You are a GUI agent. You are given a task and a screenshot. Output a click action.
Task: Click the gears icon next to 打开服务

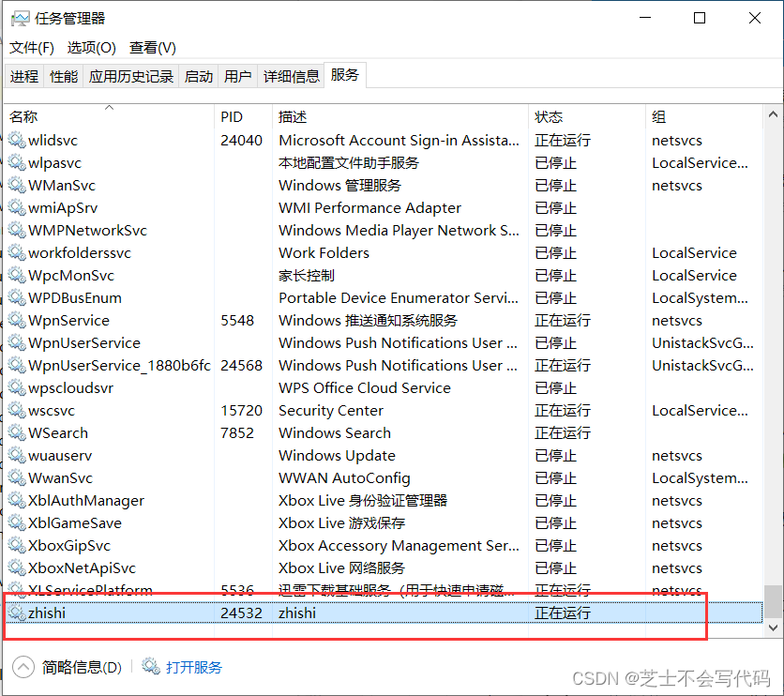(150, 666)
